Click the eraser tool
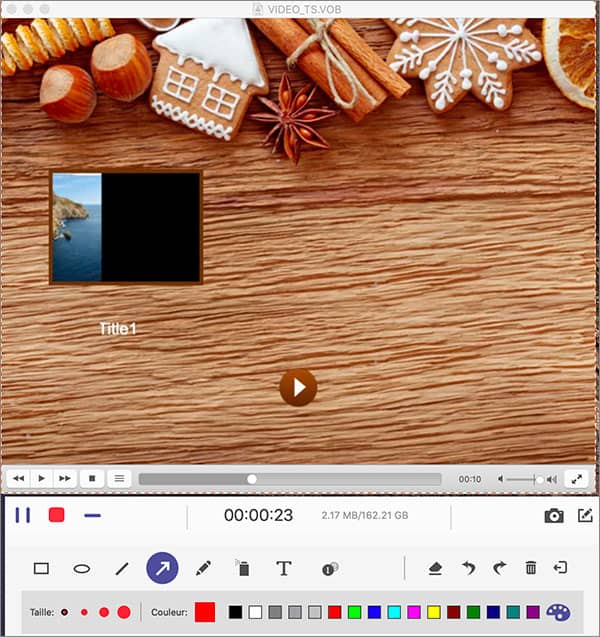This screenshot has height=637, width=600. coord(435,568)
